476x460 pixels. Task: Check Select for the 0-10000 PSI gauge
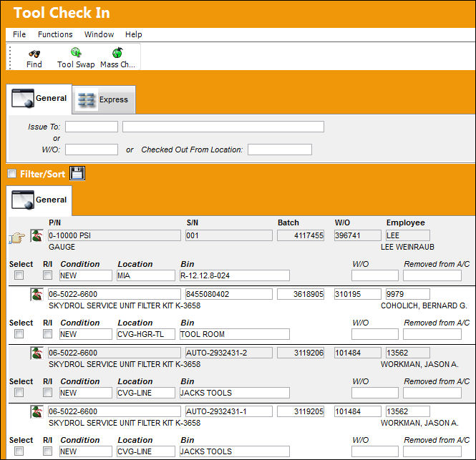point(19,275)
